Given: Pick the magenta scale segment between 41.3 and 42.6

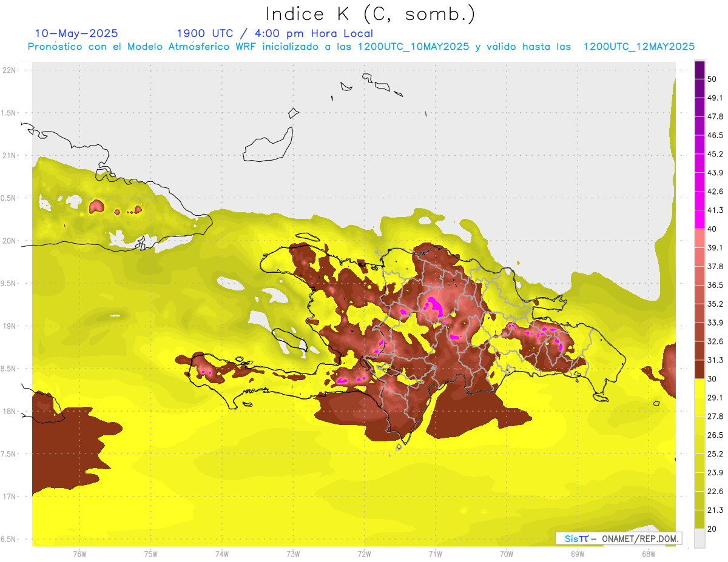Looking at the screenshot, I should pos(699,201).
